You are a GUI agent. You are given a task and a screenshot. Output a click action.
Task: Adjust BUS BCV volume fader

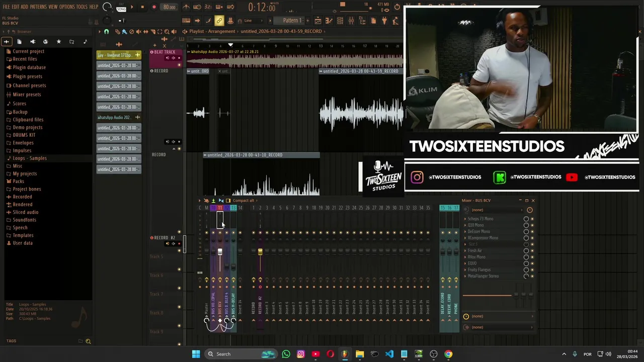pos(220,251)
